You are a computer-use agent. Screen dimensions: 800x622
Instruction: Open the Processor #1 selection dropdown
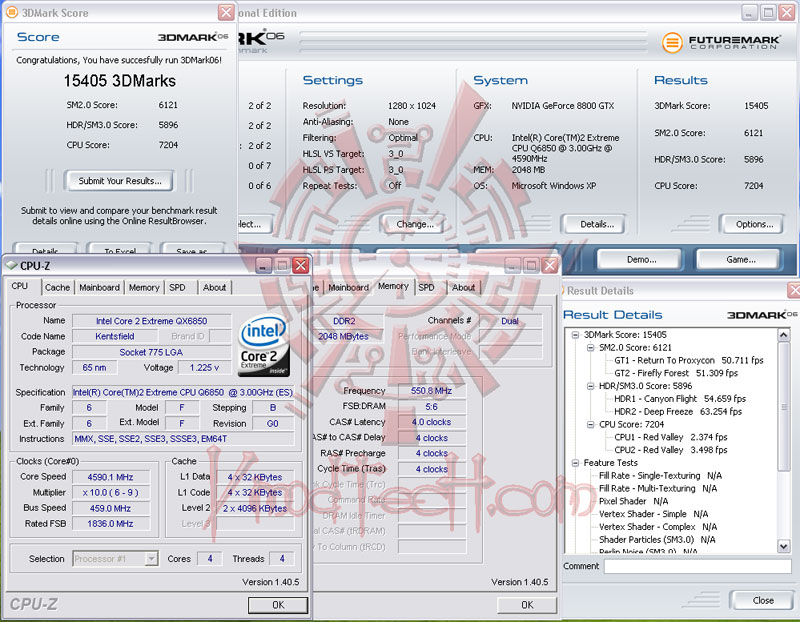click(x=151, y=559)
